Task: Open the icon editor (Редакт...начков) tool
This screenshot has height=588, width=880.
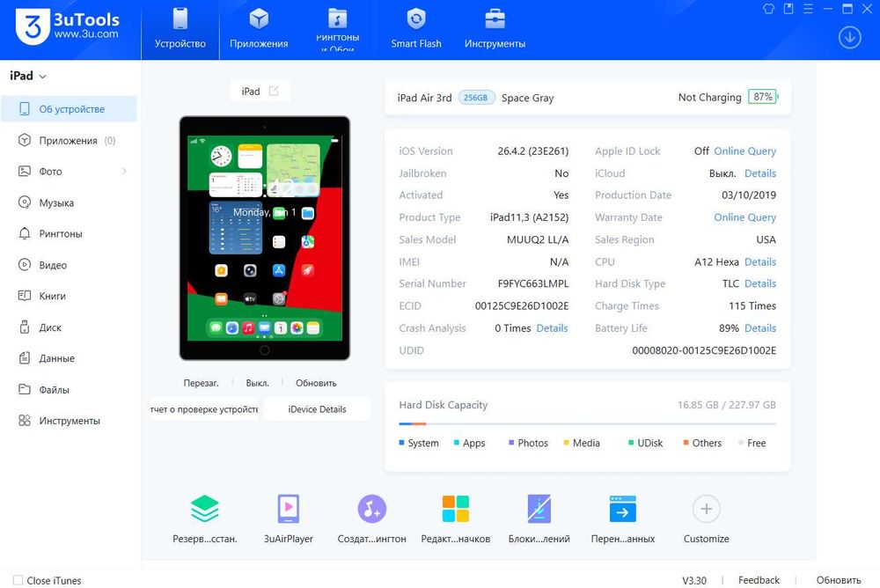Action: click(x=456, y=518)
